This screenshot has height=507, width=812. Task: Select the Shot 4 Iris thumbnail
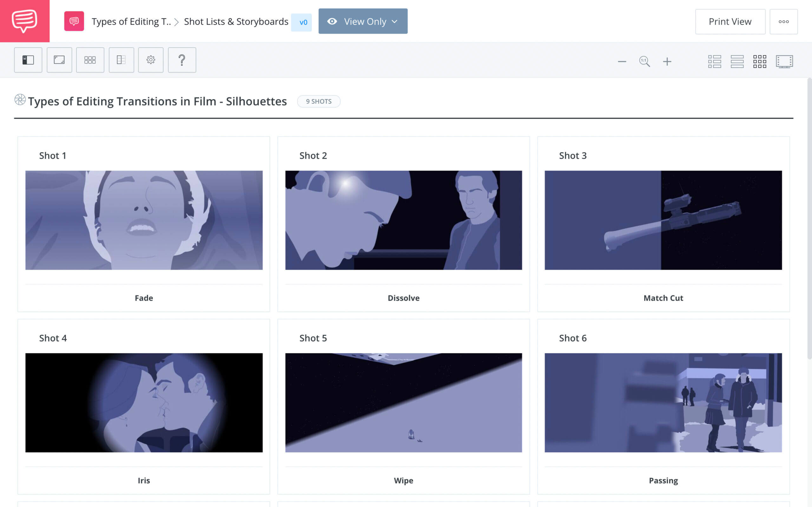click(144, 402)
